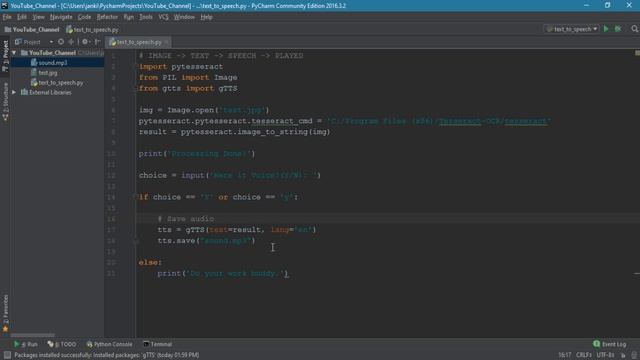The width and height of the screenshot is (640, 360).
Task: Place cursor on 'import pytesseract' line
Action: coord(181,67)
